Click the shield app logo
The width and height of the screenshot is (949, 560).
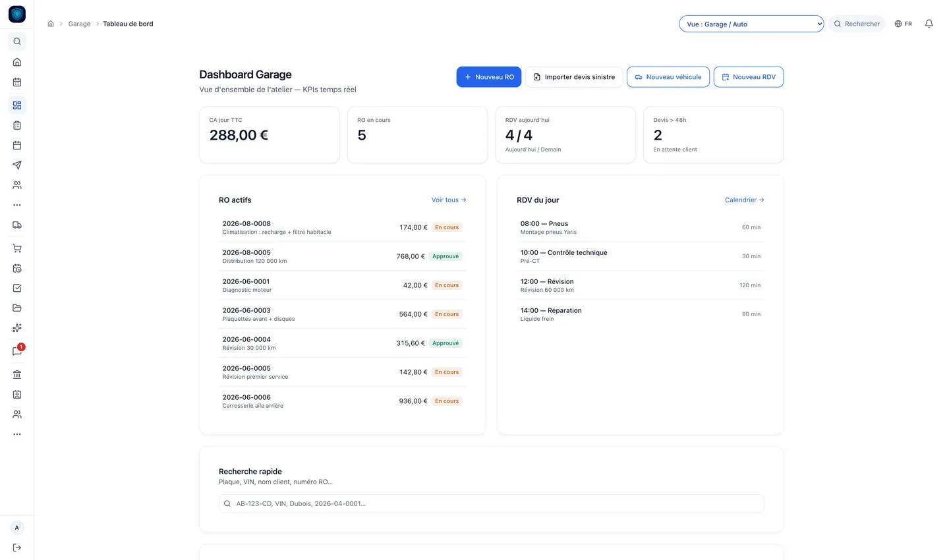(x=17, y=14)
